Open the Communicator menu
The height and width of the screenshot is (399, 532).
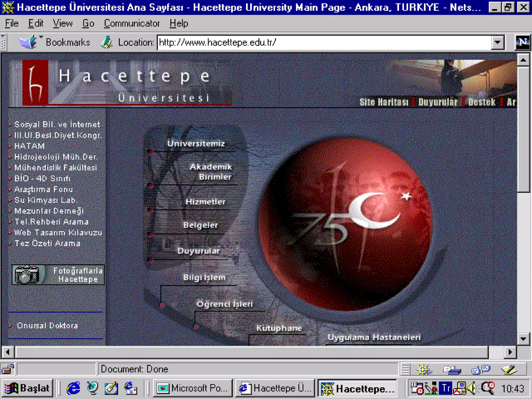coord(132,23)
